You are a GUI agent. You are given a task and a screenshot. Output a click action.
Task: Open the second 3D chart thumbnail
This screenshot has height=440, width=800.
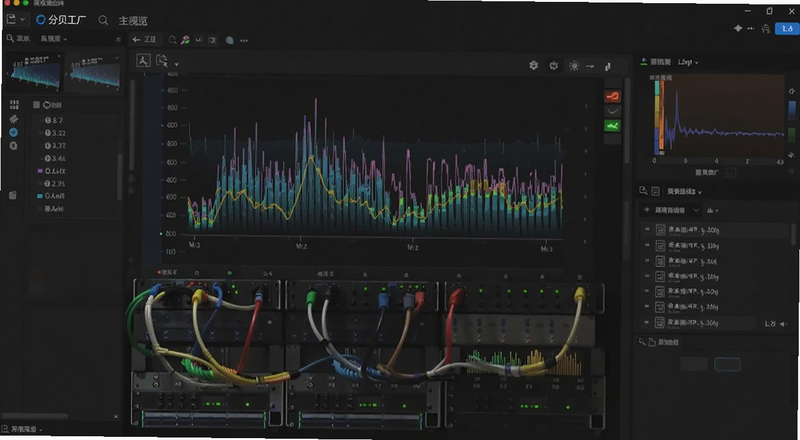pyautogui.click(x=93, y=72)
